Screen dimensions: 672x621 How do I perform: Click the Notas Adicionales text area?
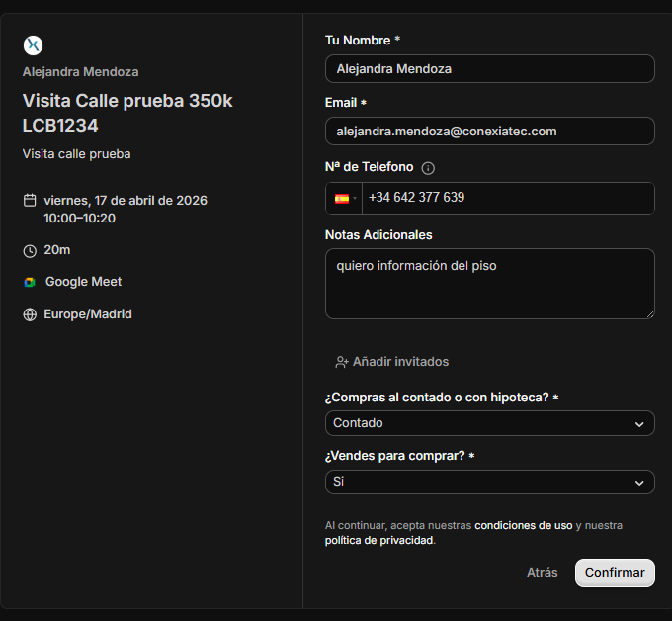[x=489, y=284]
